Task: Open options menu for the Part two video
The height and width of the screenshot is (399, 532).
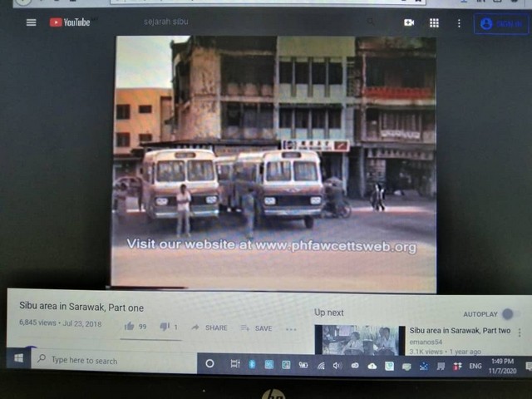Action: (520, 332)
